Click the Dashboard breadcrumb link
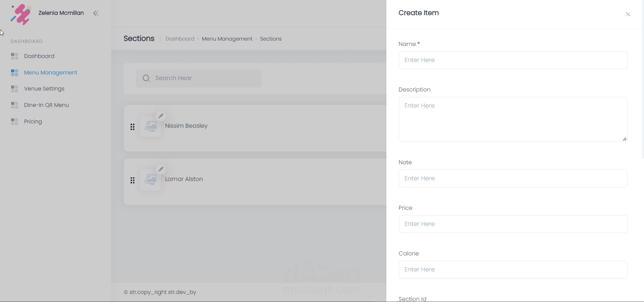 180,39
